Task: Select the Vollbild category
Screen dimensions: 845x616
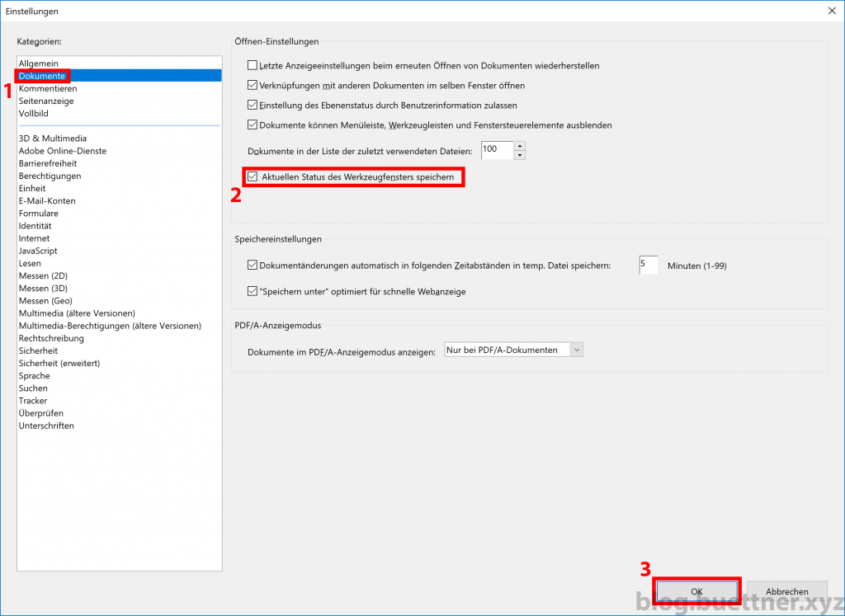Action: (x=35, y=113)
